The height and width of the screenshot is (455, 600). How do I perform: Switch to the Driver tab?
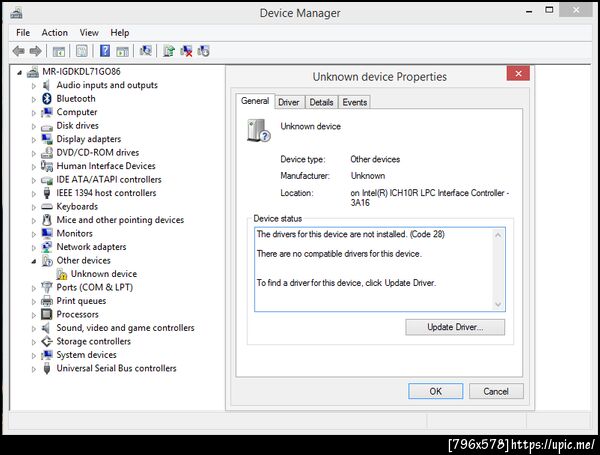(x=289, y=102)
